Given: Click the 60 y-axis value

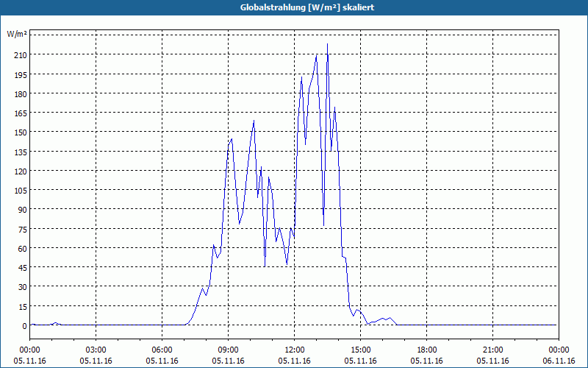Looking at the screenshot, I should point(23,249).
